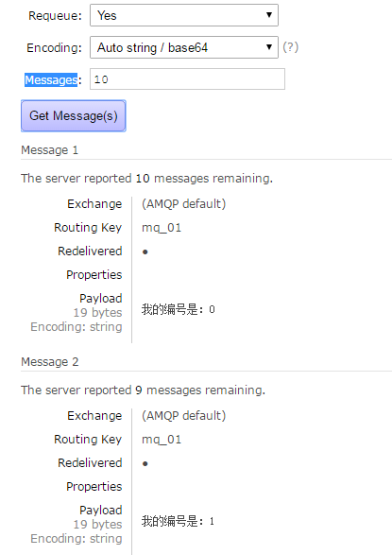Click the Message 1 section heading
Screen dimensions: 392x555
(49, 150)
